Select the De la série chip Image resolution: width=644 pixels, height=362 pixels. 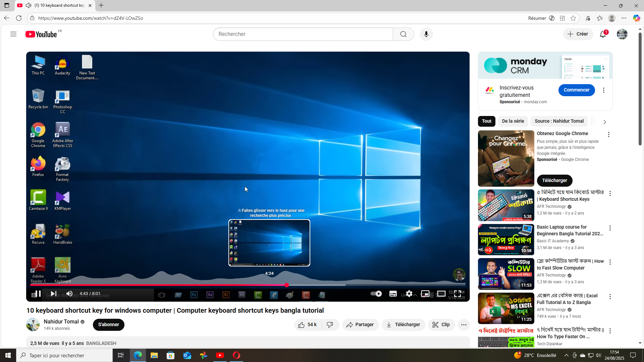(x=513, y=121)
